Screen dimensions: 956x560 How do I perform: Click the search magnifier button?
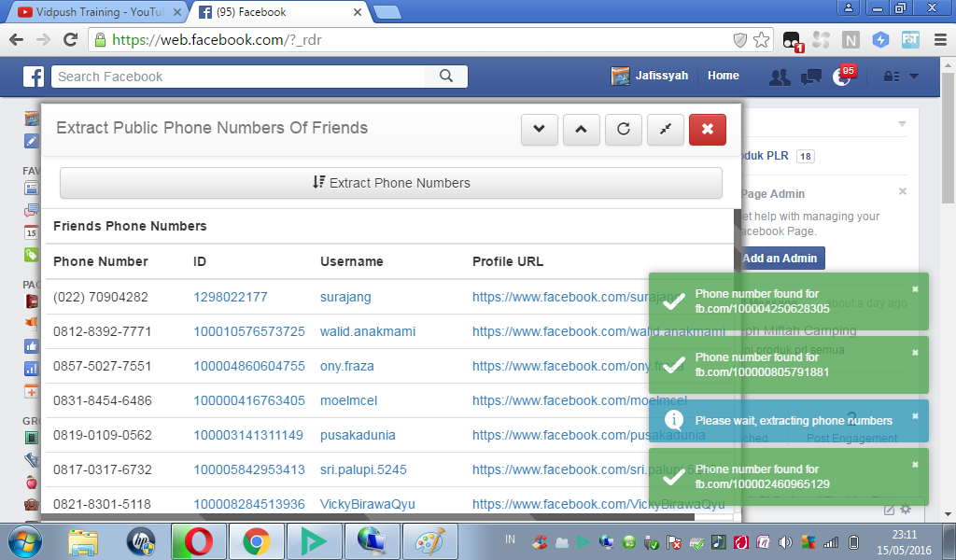(x=446, y=77)
